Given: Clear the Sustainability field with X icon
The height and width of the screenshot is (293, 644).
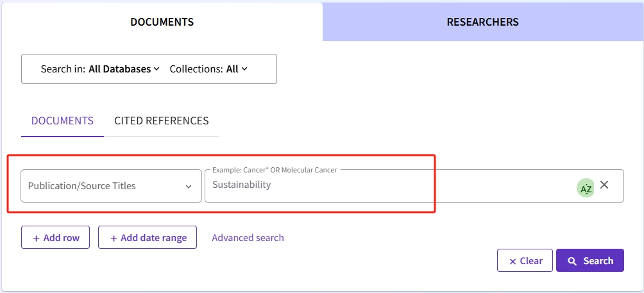Looking at the screenshot, I should click(x=604, y=185).
